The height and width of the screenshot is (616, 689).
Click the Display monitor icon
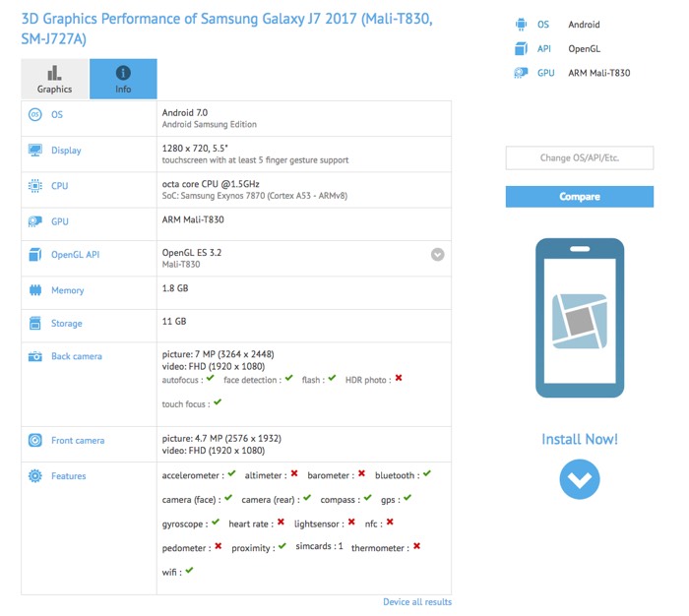pos(35,151)
